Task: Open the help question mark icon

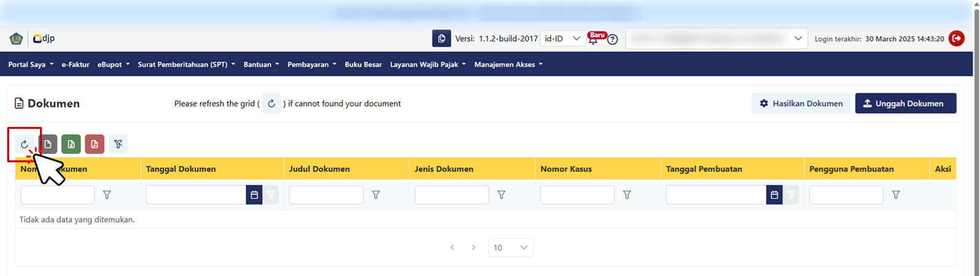Action: (x=612, y=39)
